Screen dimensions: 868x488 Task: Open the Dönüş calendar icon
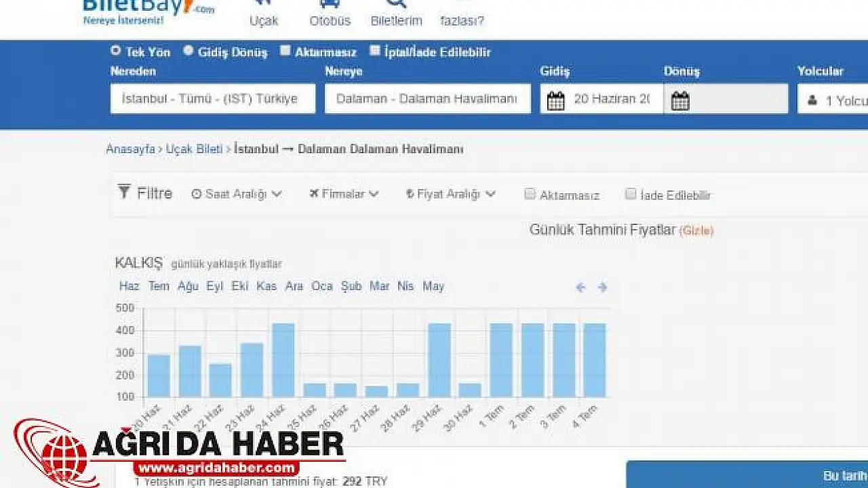pos(680,100)
